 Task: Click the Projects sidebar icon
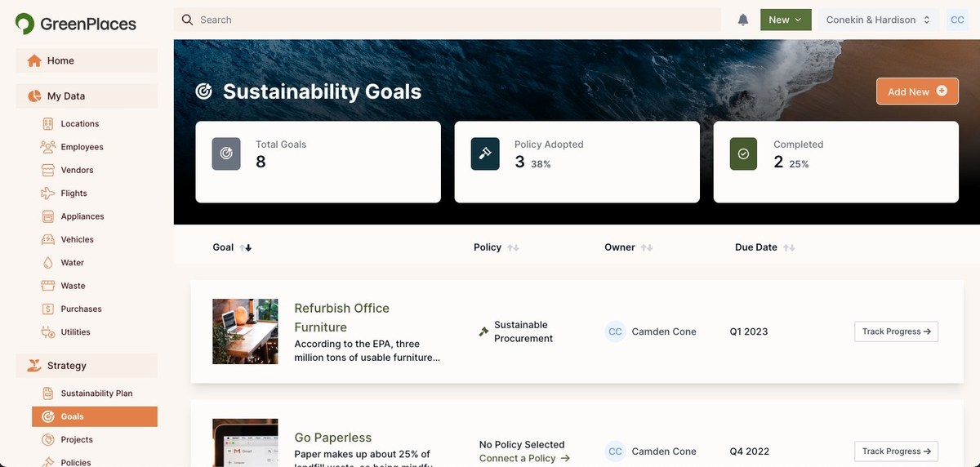47,439
